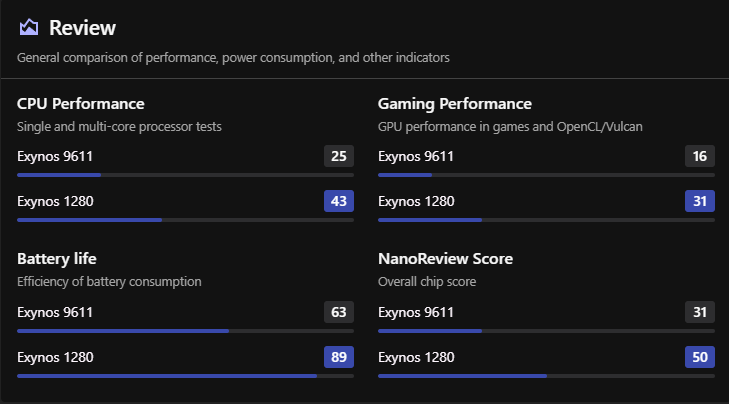Click Exynos 9611 NanoReview score badge 31

coord(700,312)
